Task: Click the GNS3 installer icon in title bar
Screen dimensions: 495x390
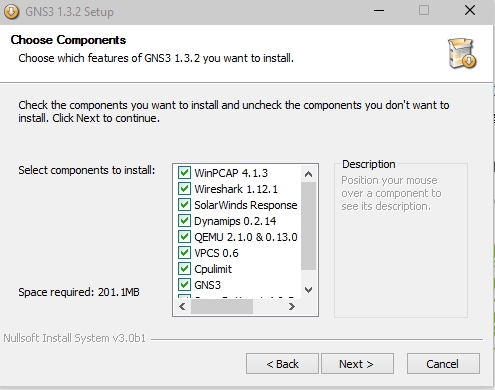Action: [11, 12]
